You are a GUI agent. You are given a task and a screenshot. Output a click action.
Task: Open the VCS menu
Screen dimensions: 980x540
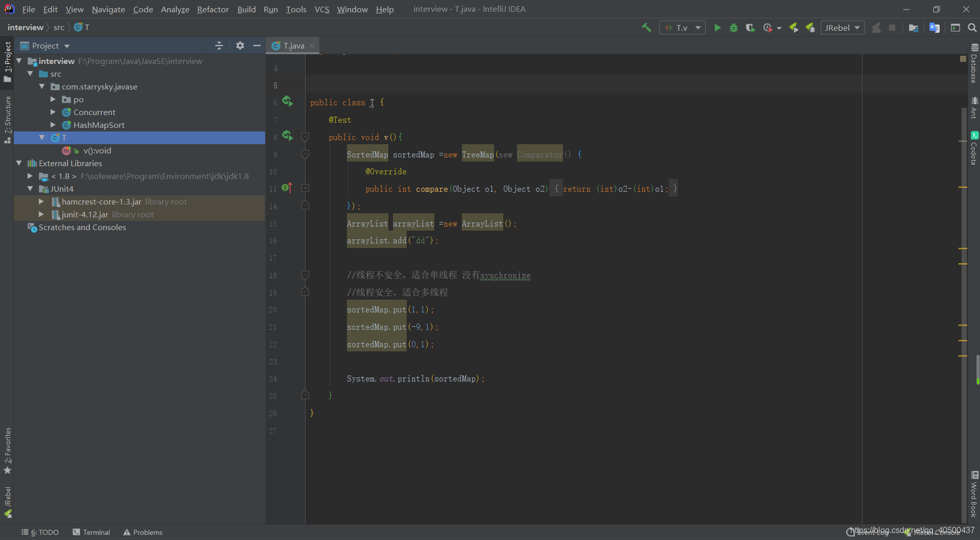point(322,9)
